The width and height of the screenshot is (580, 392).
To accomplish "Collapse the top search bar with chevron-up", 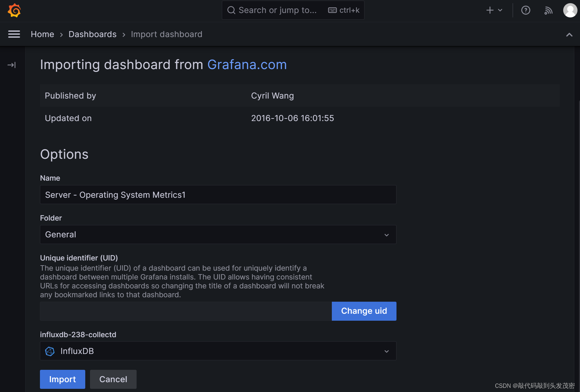I will coord(569,35).
